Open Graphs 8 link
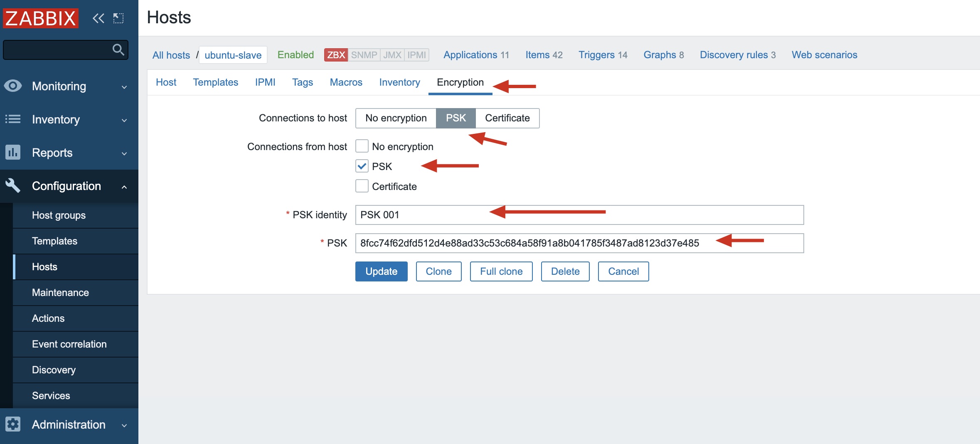The width and height of the screenshot is (980, 444). pyautogui.click(x=664, y=55)
